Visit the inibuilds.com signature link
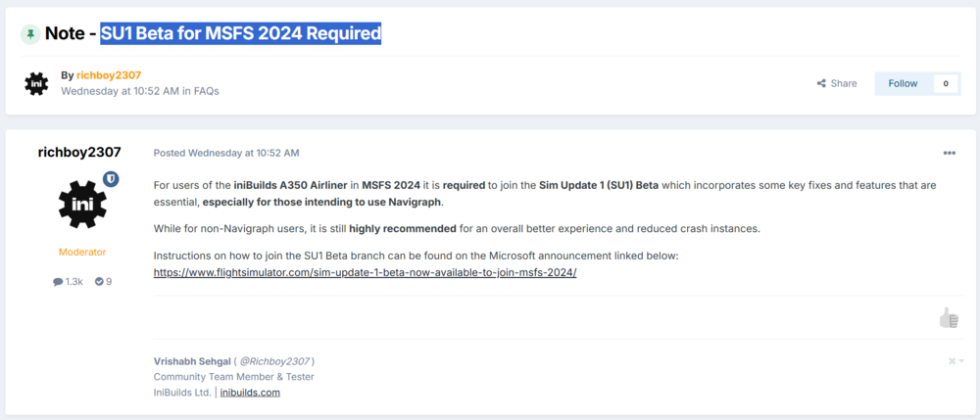Screen dimensions: 980x420 tap(250, 393)
